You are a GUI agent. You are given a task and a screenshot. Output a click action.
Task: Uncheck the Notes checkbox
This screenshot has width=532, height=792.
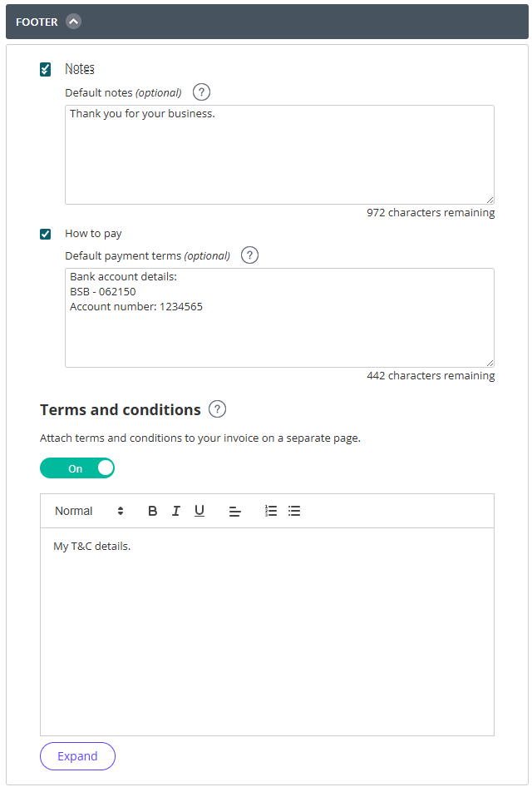(x=46, y=69)
